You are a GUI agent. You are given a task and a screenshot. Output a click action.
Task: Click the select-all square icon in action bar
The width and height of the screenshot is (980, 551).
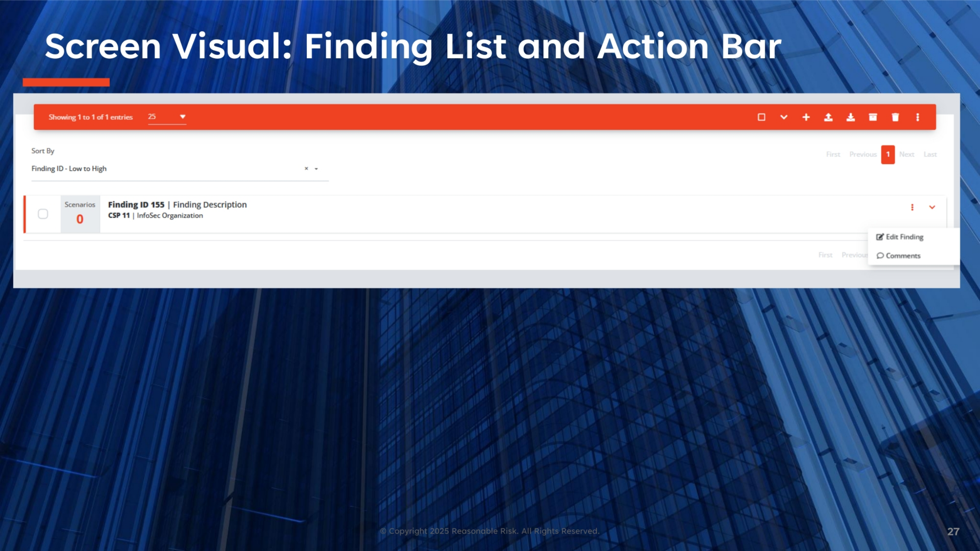point(761,117)
